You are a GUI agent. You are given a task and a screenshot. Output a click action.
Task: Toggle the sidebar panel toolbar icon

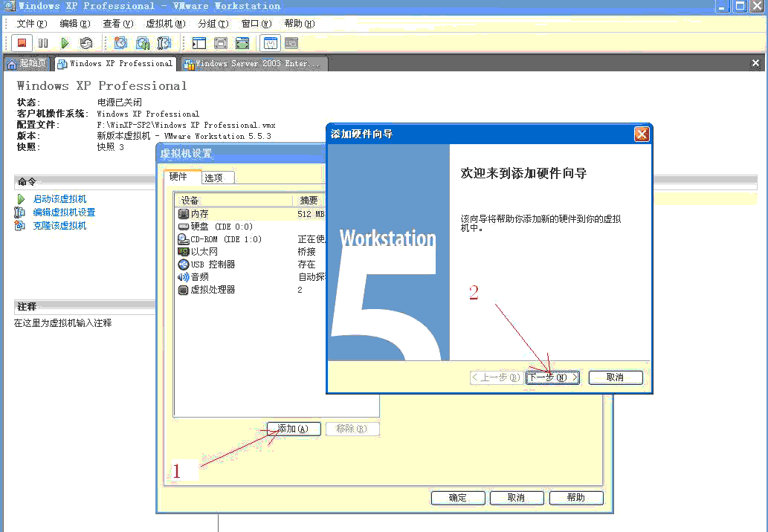pos(199,43)
